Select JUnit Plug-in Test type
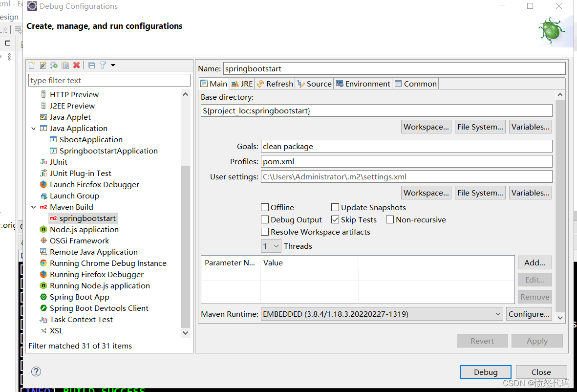The width and height of the screenshot is (577, 392). click(80, 174)
